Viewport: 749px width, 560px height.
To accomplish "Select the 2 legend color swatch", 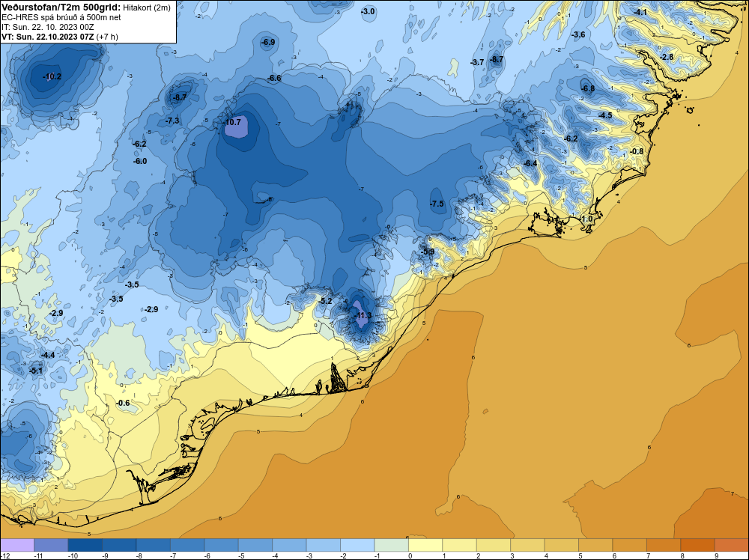I will point(494,545).
